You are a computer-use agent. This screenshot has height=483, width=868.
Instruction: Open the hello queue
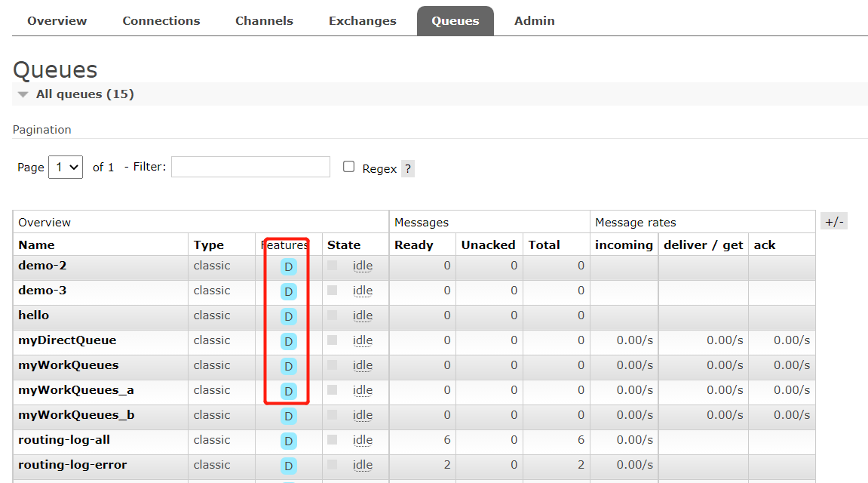point(34,315)
